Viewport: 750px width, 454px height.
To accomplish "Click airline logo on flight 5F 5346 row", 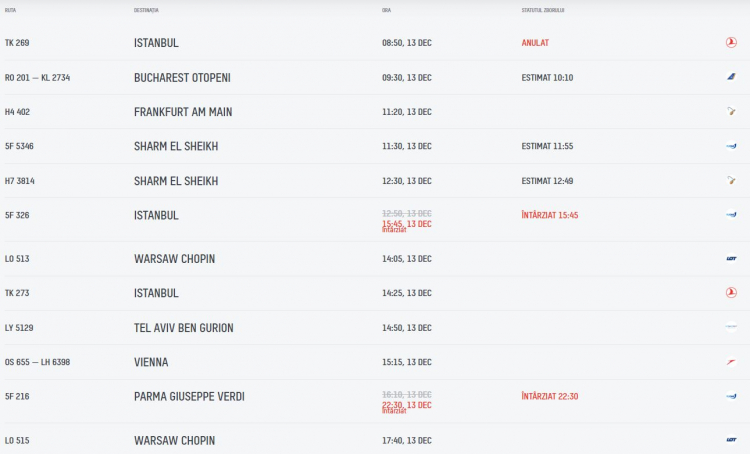I will click(x=731, y=146).
